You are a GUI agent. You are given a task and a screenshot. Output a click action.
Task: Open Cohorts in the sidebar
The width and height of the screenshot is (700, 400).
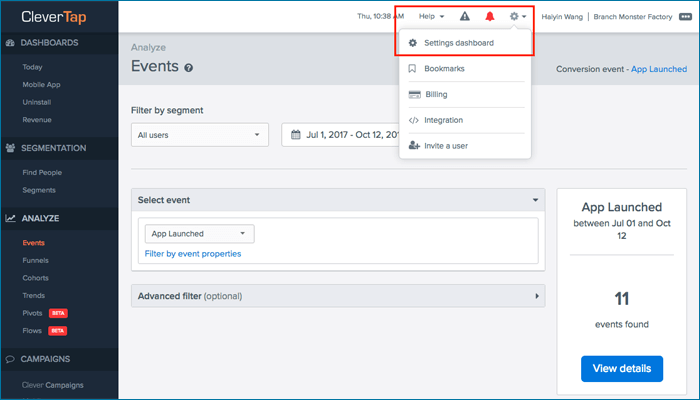(36, 278)
